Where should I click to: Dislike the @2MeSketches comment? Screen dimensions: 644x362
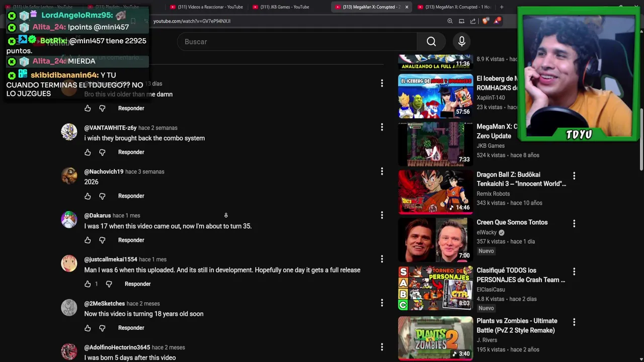[102, 328]
